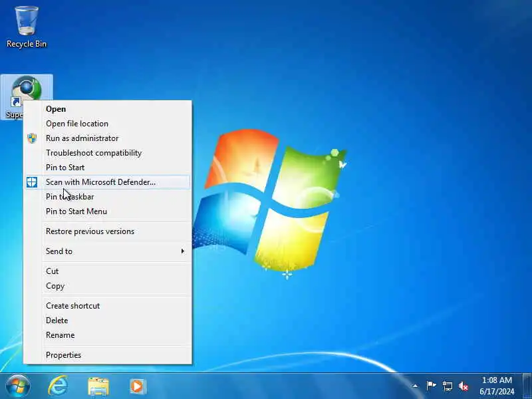
Task: Open the Recycle Bin desktop icon
Action: 27,27
